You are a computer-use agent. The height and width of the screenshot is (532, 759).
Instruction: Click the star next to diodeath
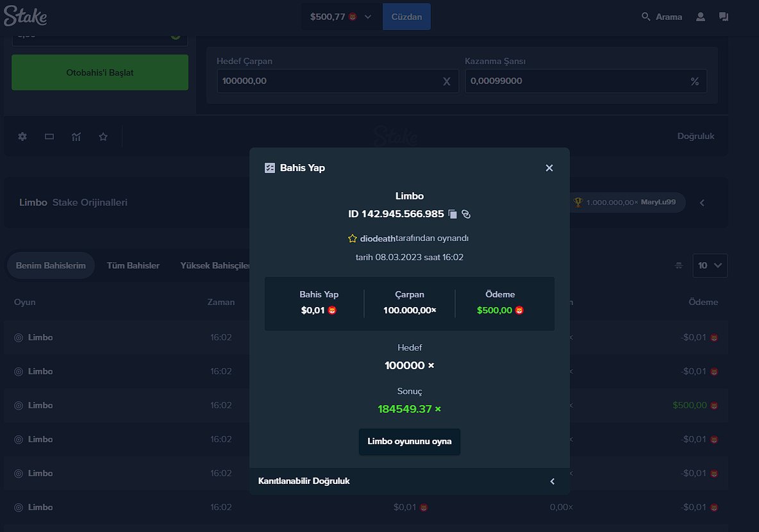353,238
